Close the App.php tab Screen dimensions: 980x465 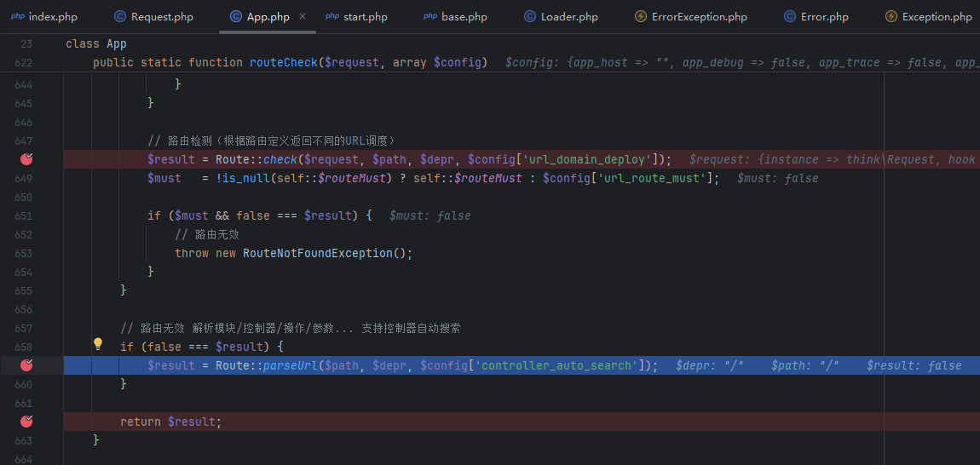tap(303, 17)
